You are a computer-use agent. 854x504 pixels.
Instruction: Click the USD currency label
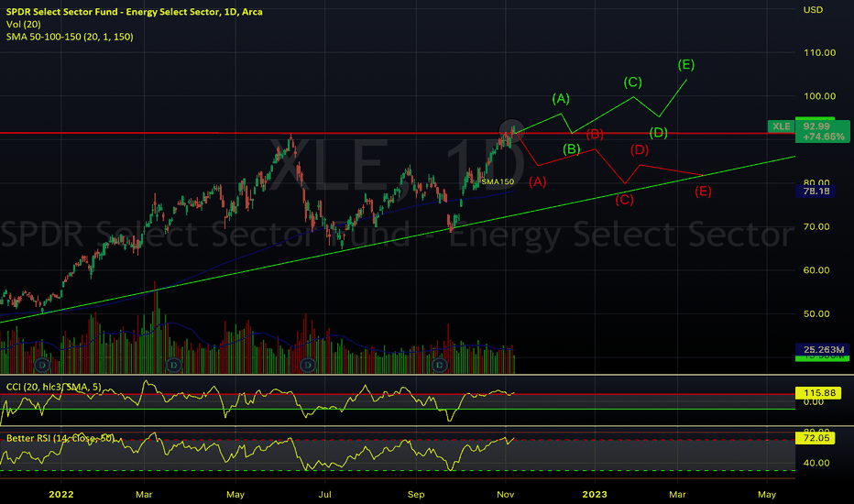pyautogui.click(x=813, y=10)
